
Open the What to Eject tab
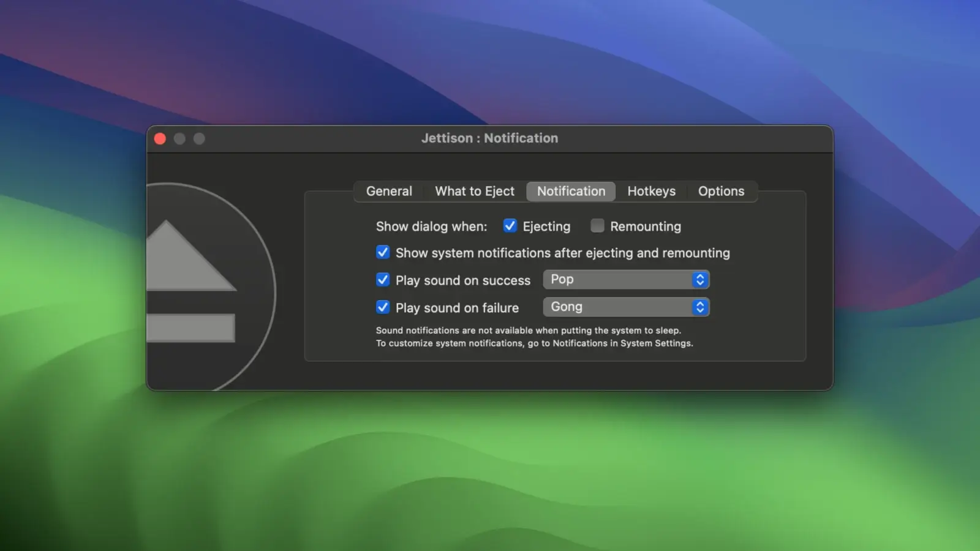point(475,192)
